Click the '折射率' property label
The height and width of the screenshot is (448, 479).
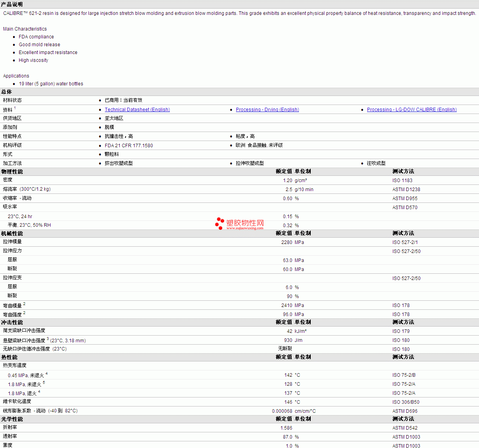click(10, 427)
